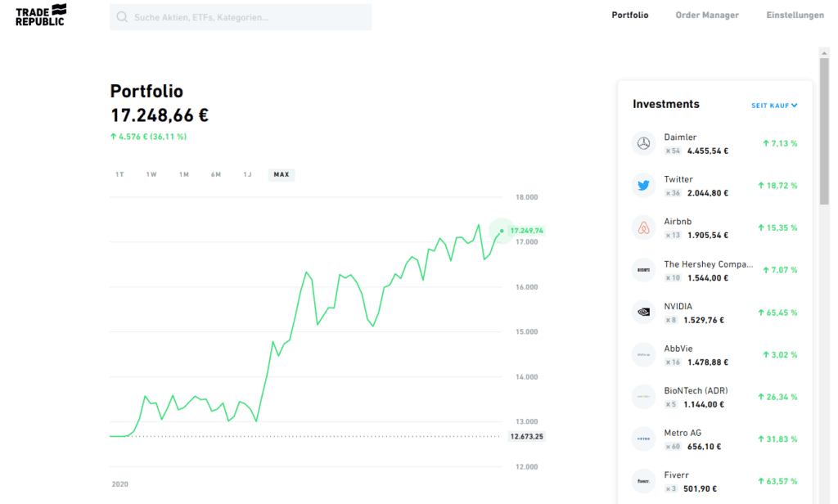
Task: Click into the Suche Aktien search field
Action: click(x=241, y=17)
